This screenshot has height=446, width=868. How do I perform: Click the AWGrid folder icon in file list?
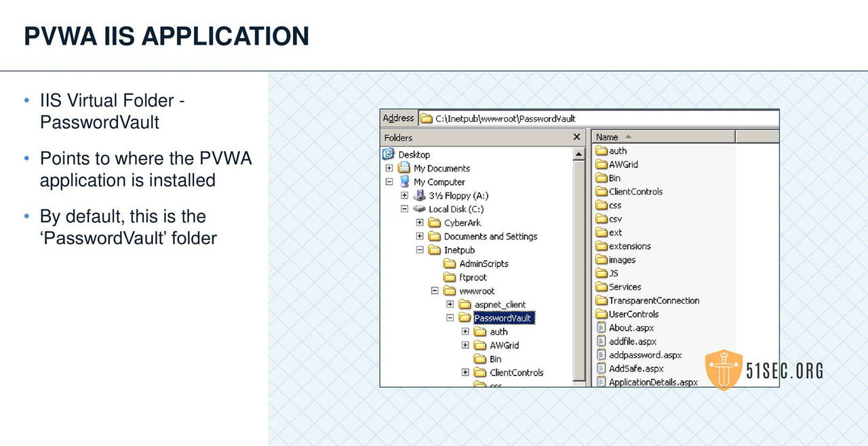[601, 164]
